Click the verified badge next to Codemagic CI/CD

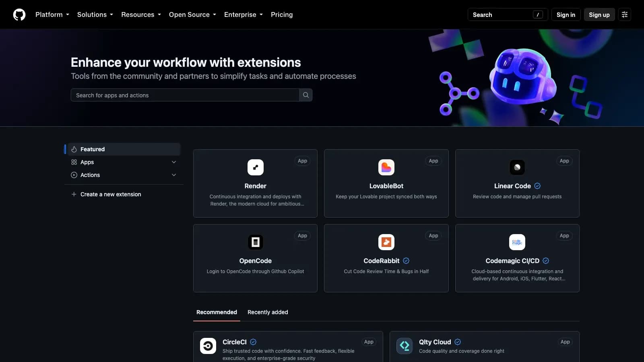click(546, 261)
